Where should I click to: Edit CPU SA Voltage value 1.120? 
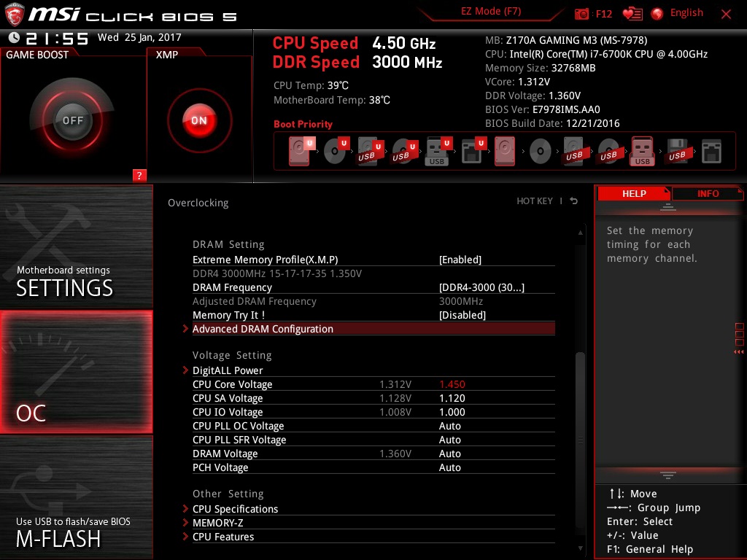tap(452, 398)
